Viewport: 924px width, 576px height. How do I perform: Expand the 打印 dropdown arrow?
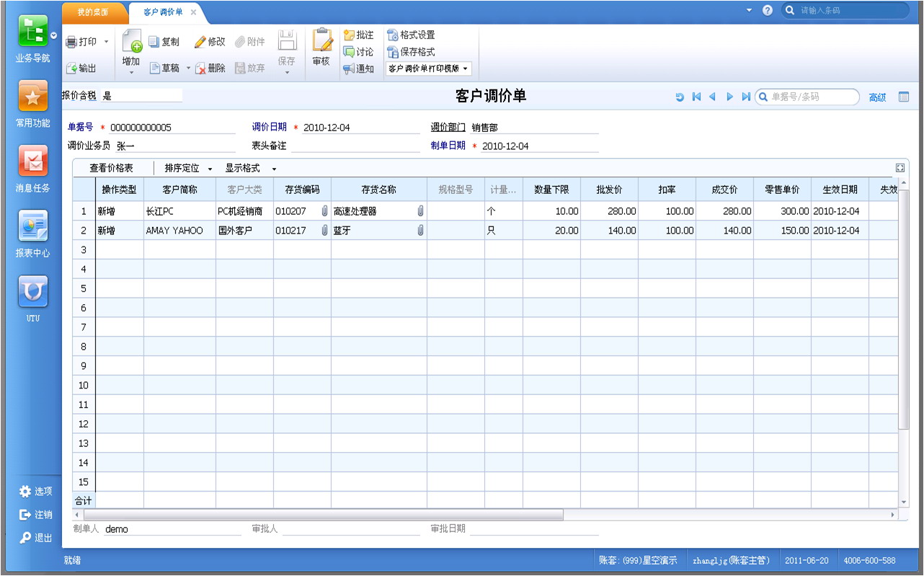[x=107, y=42]
